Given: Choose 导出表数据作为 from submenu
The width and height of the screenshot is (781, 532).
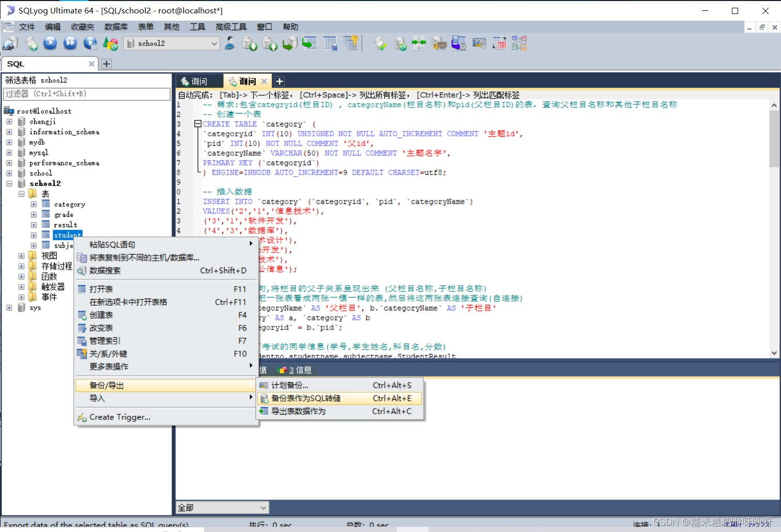Looking at the screenshot, I should tap(340, 411).
